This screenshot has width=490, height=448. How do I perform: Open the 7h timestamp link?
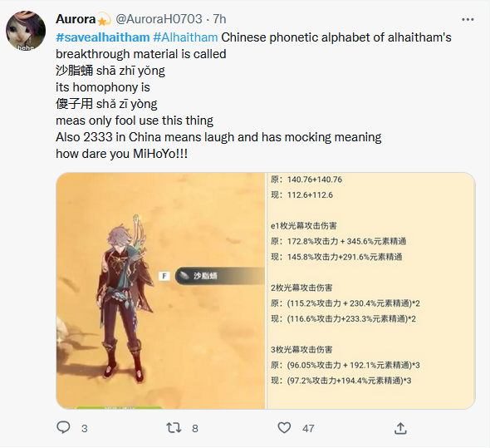219,19
